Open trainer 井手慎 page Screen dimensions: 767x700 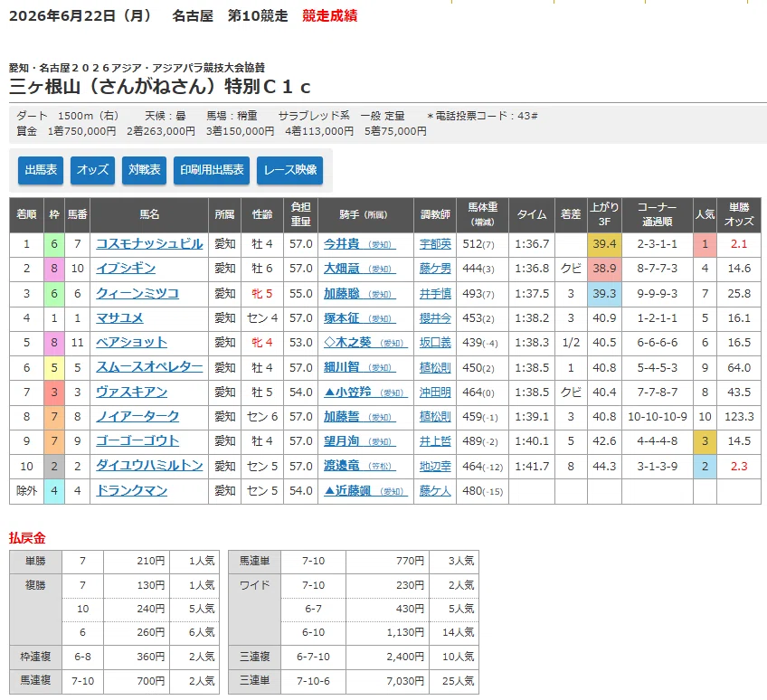[435, 294]
